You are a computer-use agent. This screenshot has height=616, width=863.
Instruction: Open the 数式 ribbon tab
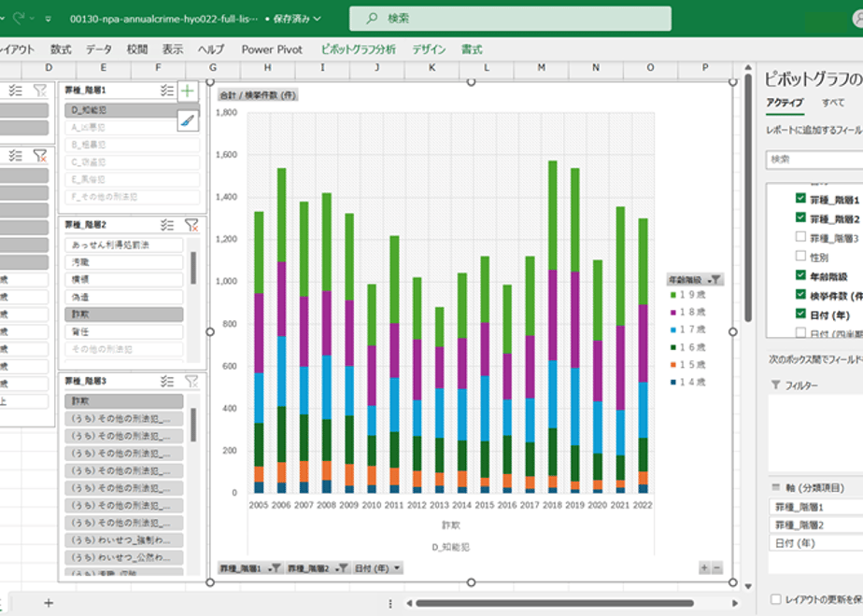(x=61, y=49)
